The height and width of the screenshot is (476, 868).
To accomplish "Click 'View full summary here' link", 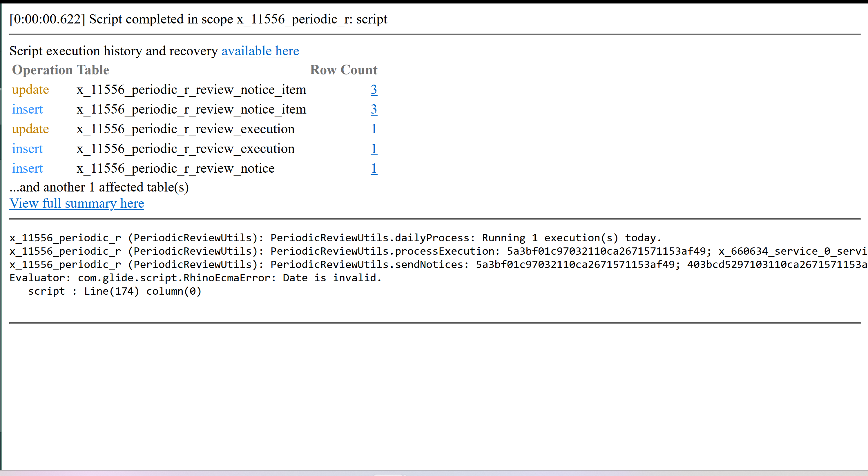I will click(77, 204).
